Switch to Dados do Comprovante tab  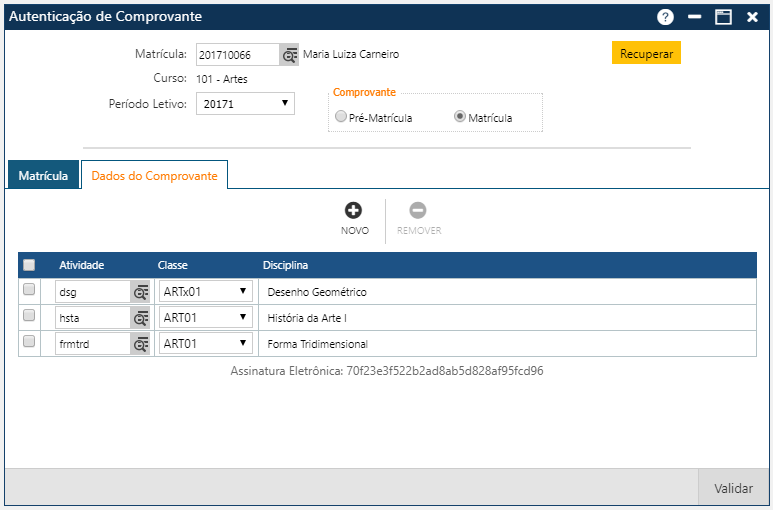pos(154,175)
